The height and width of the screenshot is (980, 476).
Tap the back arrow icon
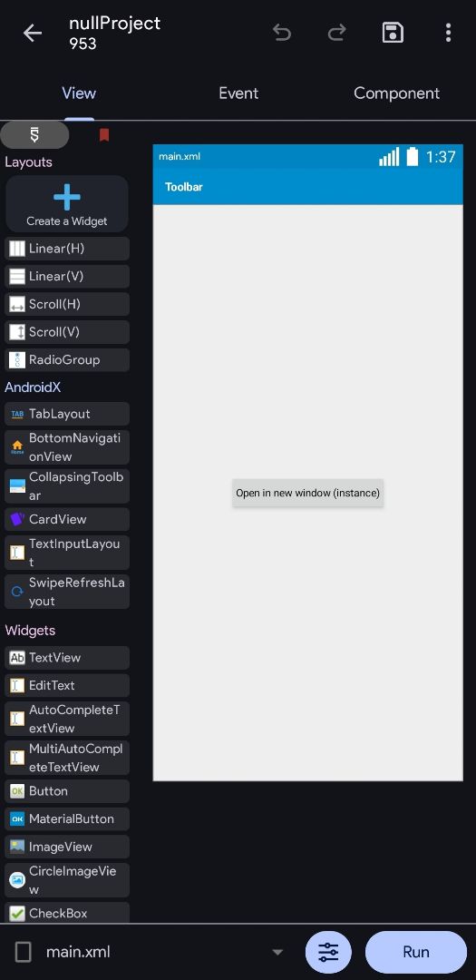pos(32,34)
